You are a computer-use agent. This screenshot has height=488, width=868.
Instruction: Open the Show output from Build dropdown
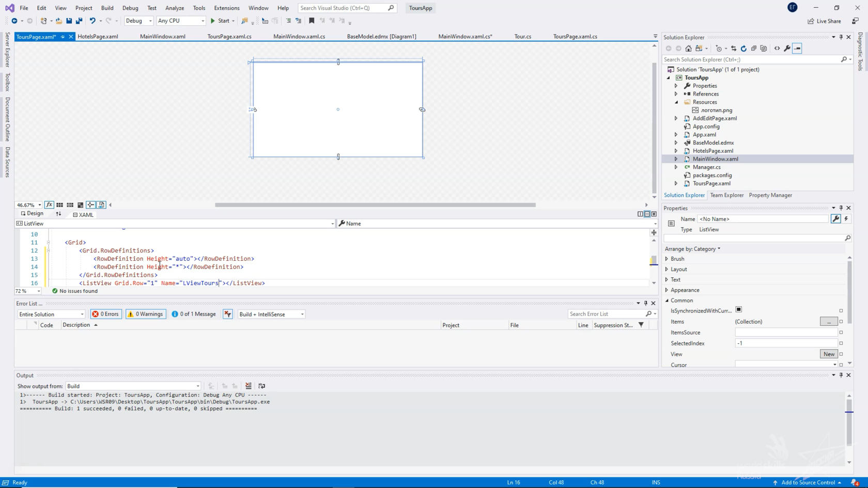[x=133, y=386]
